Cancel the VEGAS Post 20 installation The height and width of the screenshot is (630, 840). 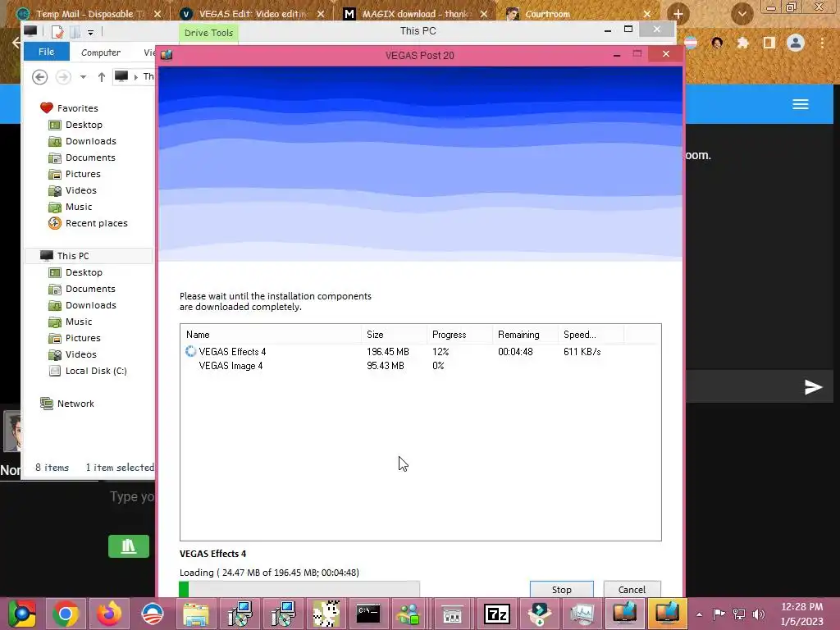(x=632, y=589)
